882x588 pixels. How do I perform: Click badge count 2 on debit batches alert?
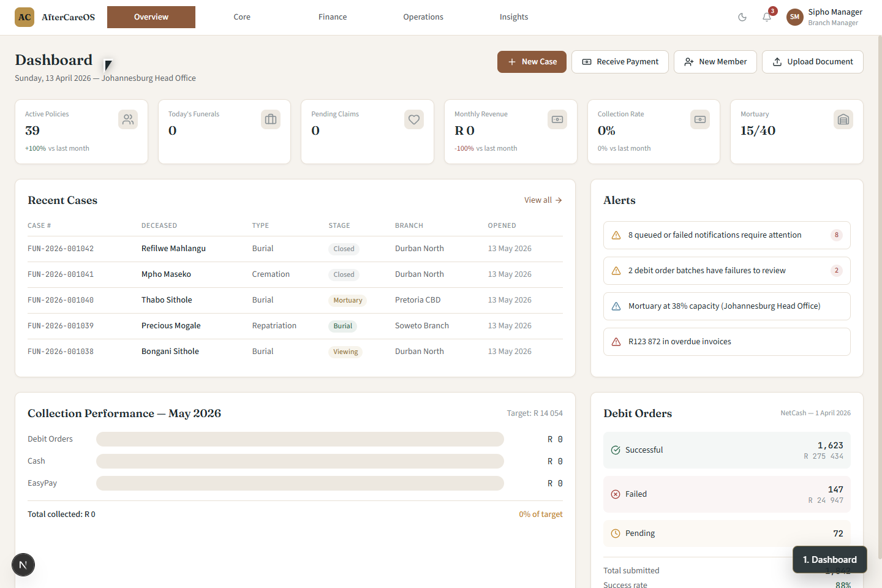point(837,271)
